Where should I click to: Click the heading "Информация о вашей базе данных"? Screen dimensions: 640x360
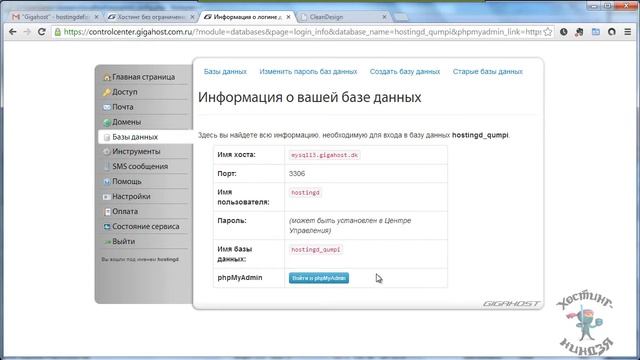(x=309, y=98)
